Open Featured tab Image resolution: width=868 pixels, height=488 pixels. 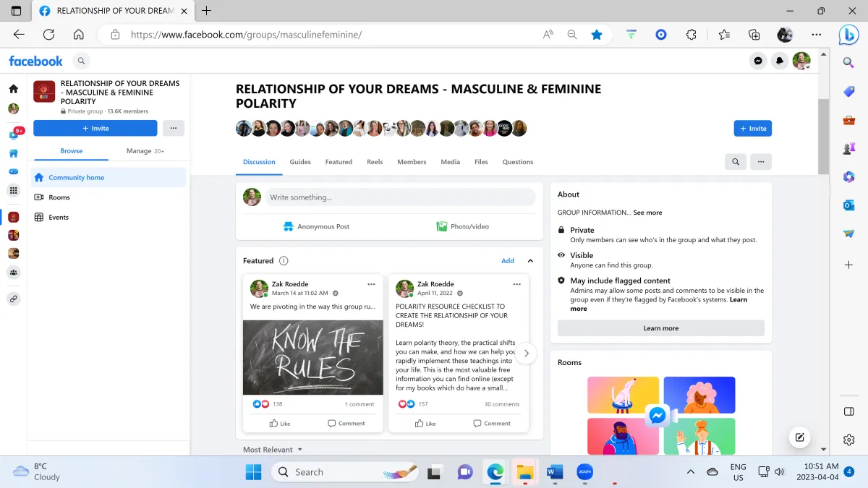tap(339, 162)
